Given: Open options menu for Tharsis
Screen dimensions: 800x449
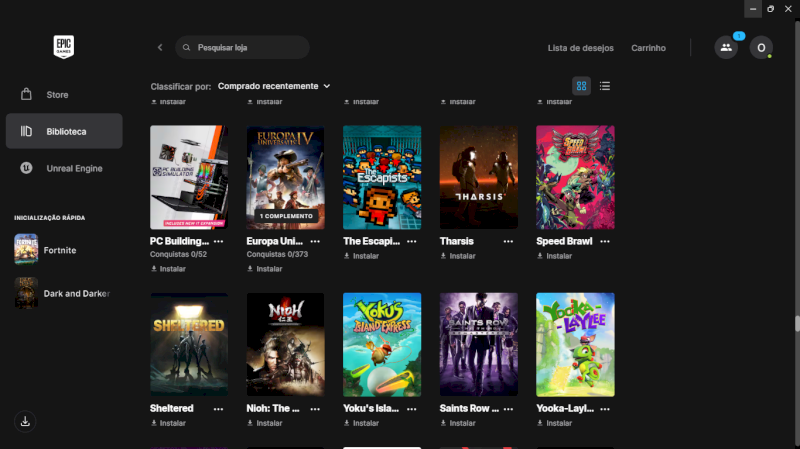Looking at the screenshot, I should pos(508,241).
